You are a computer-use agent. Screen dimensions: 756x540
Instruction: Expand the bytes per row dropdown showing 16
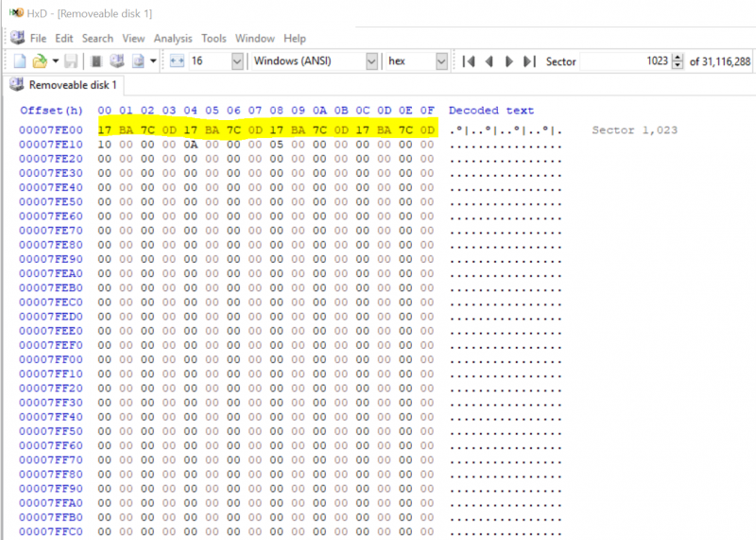236,61
